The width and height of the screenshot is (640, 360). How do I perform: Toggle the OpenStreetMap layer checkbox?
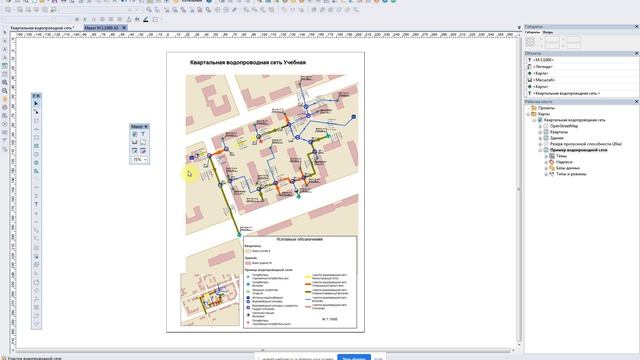tap(546, 126)
